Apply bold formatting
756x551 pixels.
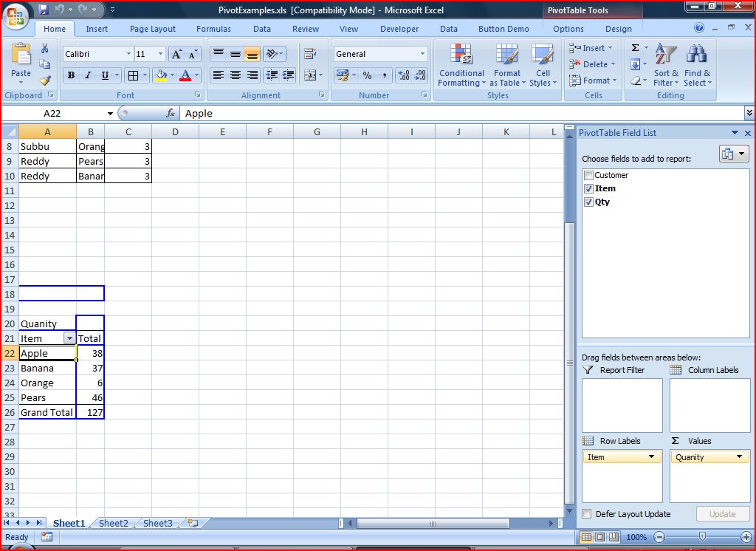(x=71, y=75)
